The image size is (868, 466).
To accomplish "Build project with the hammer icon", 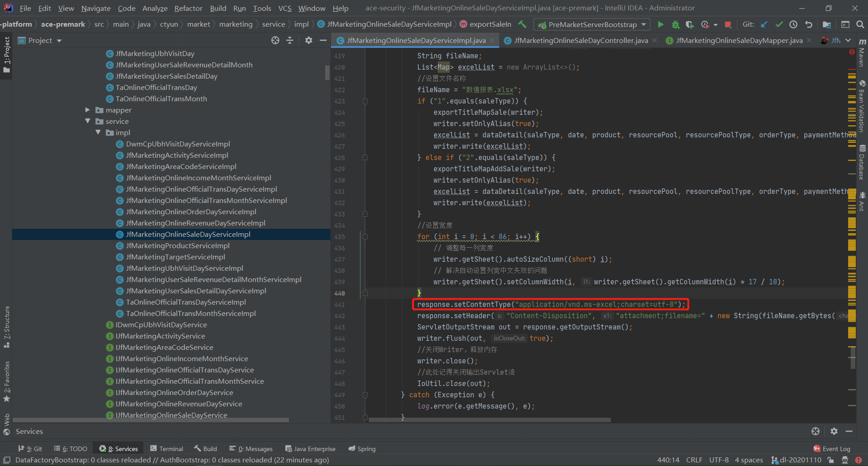I will (x=523, y=24).
